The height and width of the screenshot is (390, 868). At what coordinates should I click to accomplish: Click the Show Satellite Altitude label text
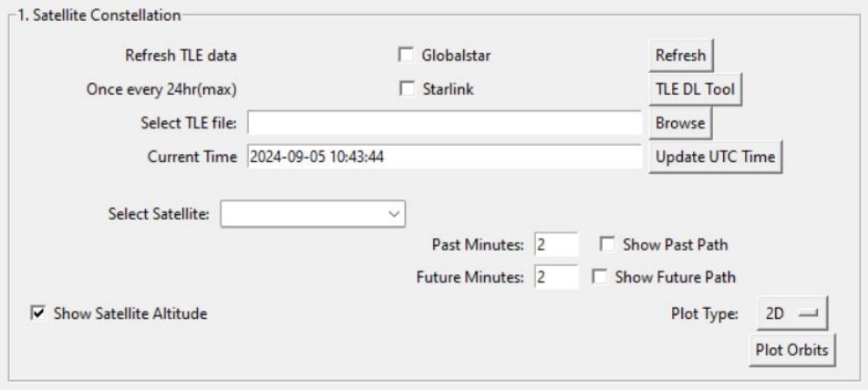[x=130, y=313]
